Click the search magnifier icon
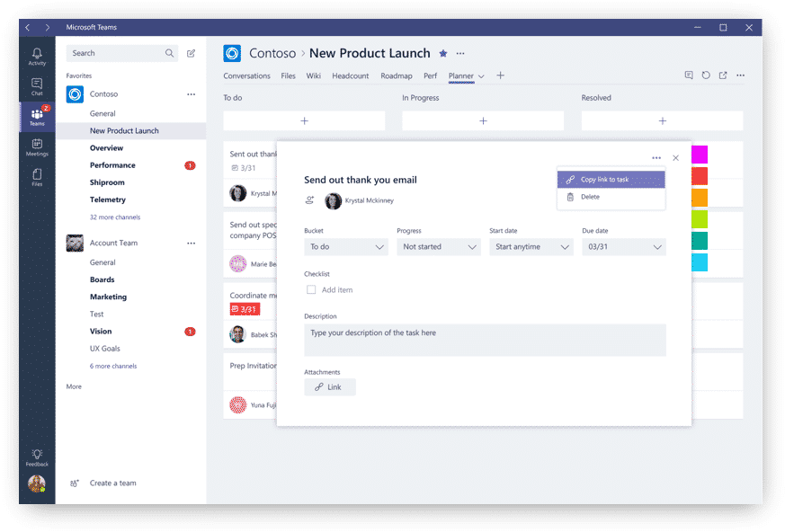The height and width of the screenshot is (532, 785). point(169,53)
